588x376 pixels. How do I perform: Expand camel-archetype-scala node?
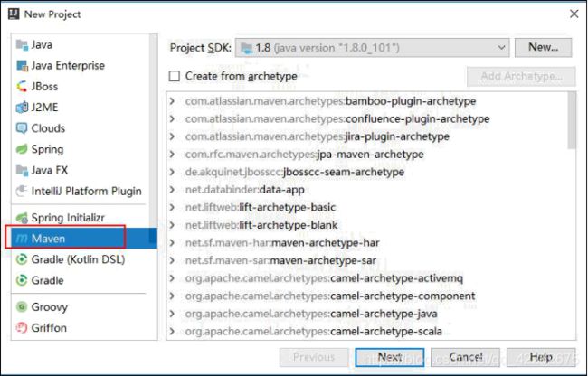(x=172, y=331)
